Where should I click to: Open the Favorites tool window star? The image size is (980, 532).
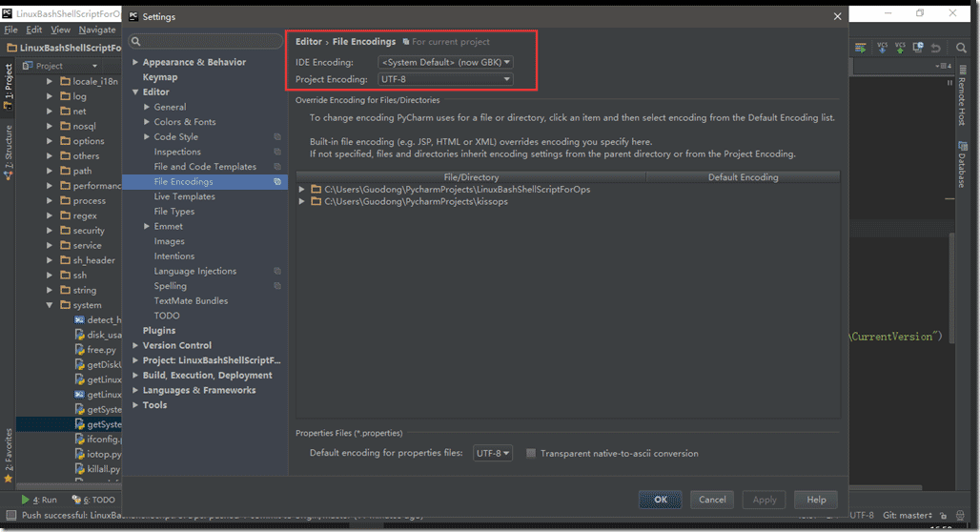(9, 479)
